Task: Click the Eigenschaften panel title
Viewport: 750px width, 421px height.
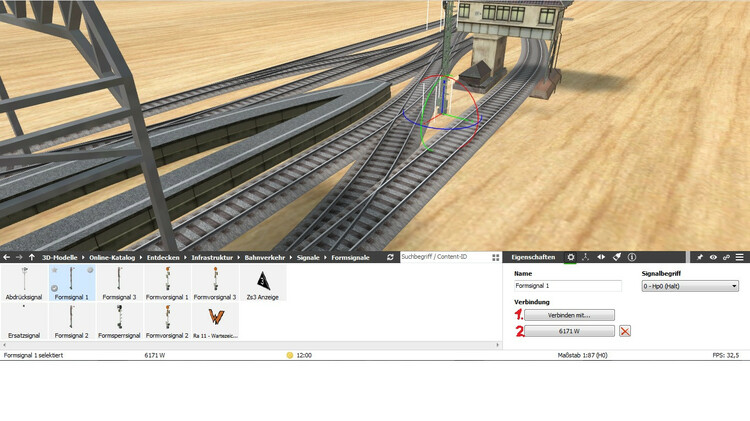Action: click(533, 257)
